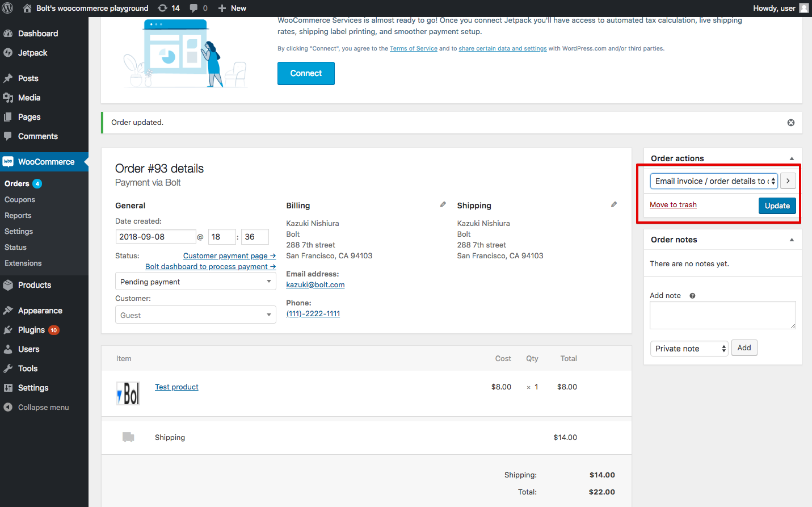
Task: Click the plus New icon in admin bar
Action: 222,8
